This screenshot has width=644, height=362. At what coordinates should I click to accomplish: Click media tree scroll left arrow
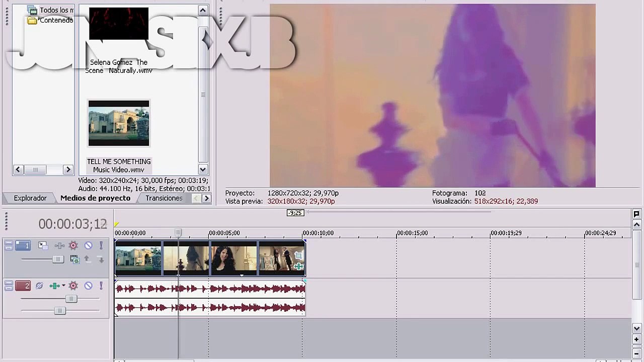point(18,170)
